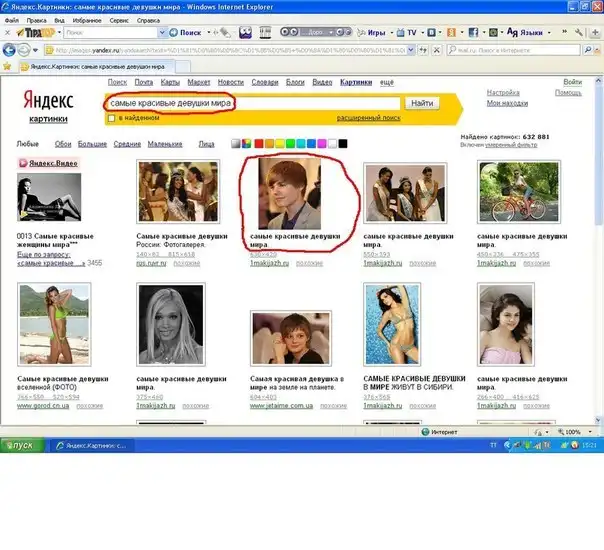
Task: Click the browser Back arrow button
Action: click(x=9, y=49)
